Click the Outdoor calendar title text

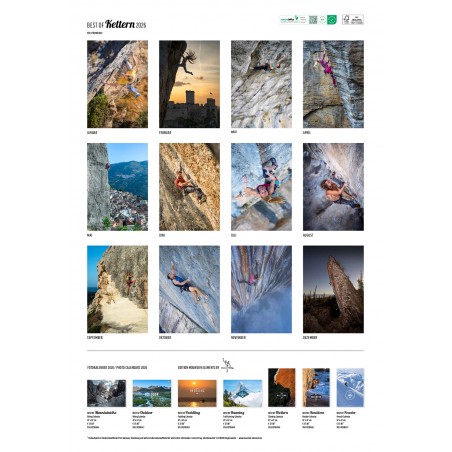pos(146,413)
